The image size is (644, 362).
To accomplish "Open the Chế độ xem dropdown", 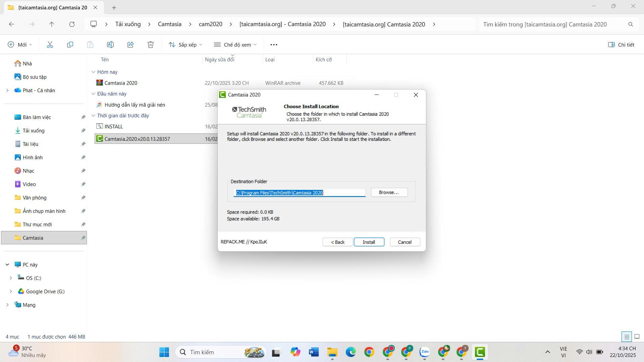I will (235, 45).
